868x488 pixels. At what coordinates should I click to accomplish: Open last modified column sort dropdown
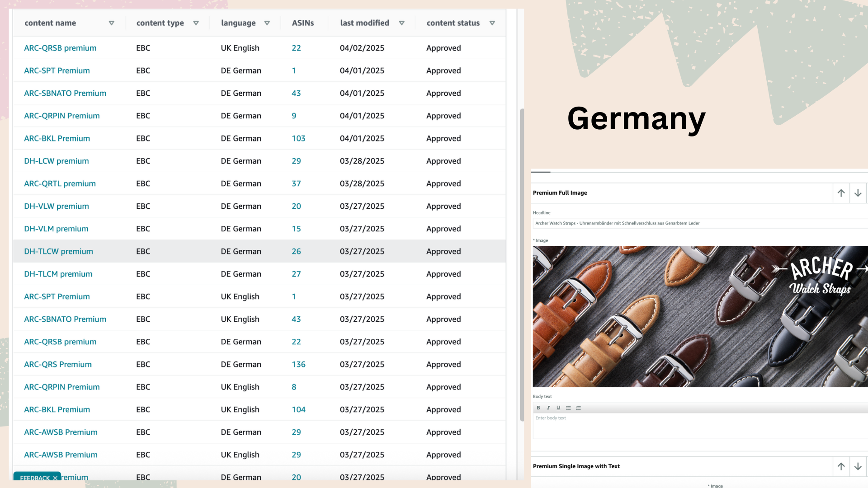coord(401,23)
